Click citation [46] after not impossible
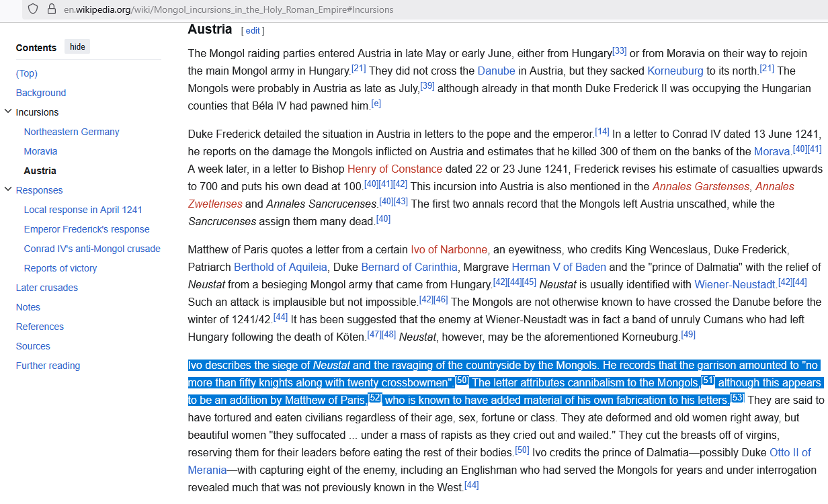 [441, 299]
